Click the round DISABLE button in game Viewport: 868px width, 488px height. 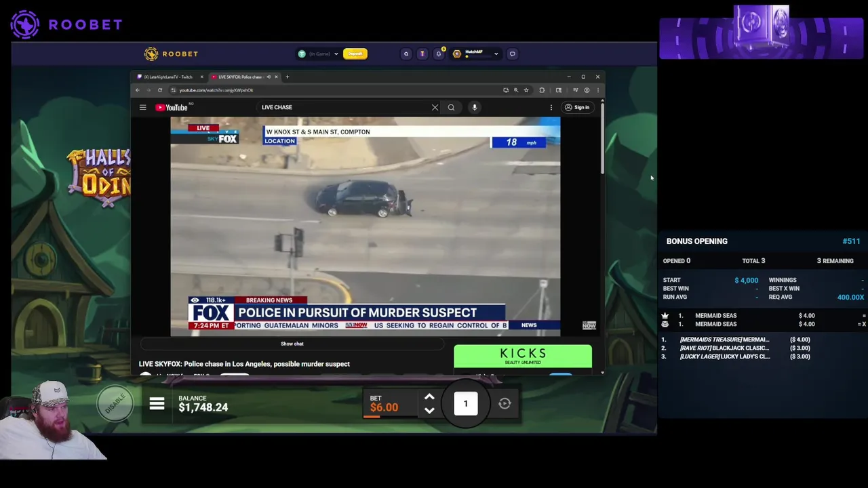115,403
